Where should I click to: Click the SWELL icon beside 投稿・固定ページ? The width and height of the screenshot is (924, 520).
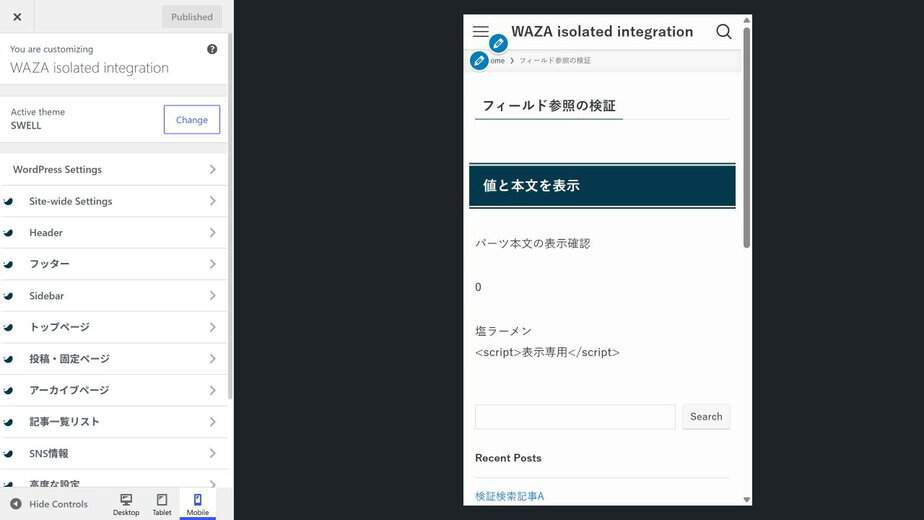[9, 359]
